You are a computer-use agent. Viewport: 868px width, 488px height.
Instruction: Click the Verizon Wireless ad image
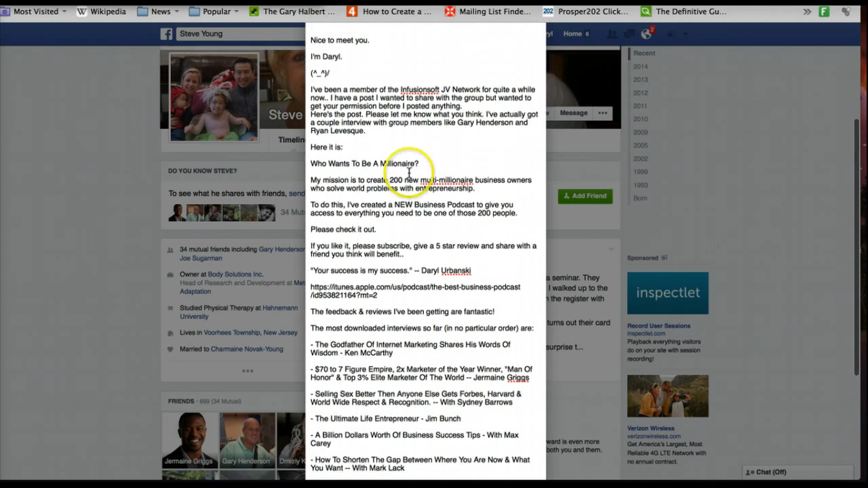[x=668, y=396]
